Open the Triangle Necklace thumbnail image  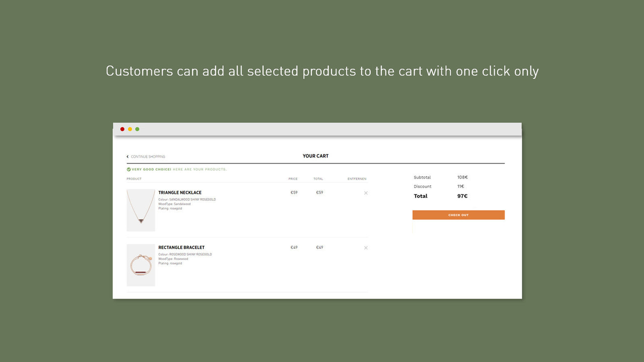[x=140, y=210]
